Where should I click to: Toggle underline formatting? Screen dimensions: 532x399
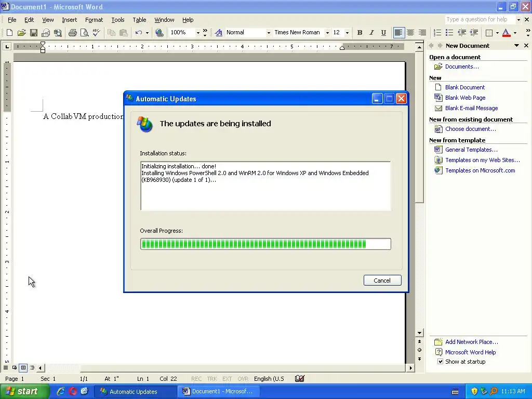coord(383,33)
